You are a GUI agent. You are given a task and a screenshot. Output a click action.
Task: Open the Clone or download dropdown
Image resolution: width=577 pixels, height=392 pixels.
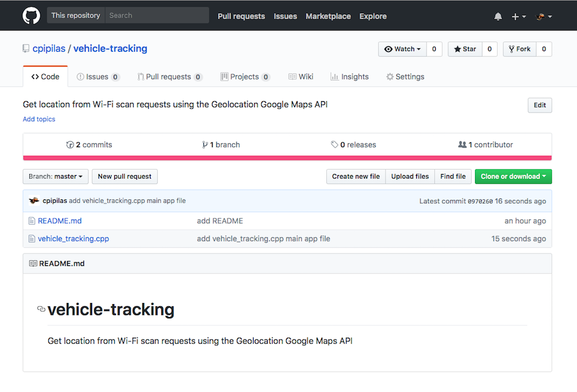pos(513,176)
